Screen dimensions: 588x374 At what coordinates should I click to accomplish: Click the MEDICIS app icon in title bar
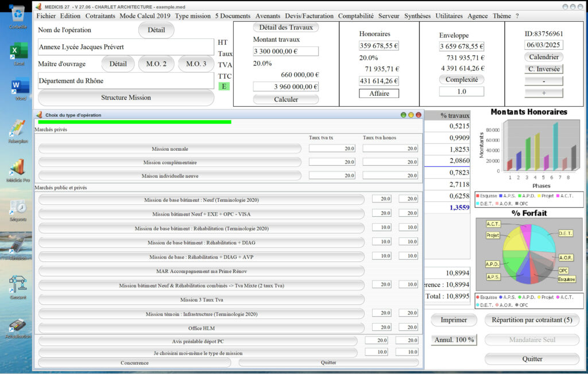point(38,7)
